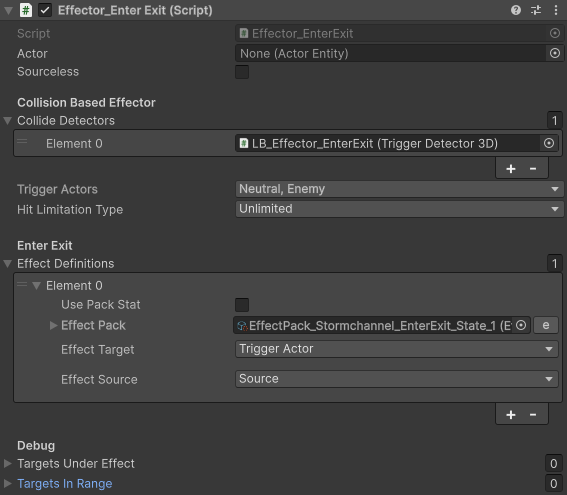Open the component preset selector icon
The height and width of the screenshot is (495, 567).
[x=536, y=10]
